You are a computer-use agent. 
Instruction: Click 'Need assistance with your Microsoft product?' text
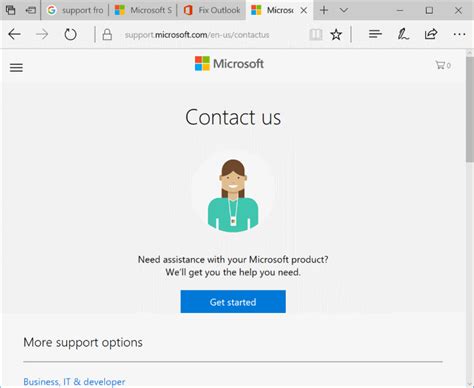233,259
